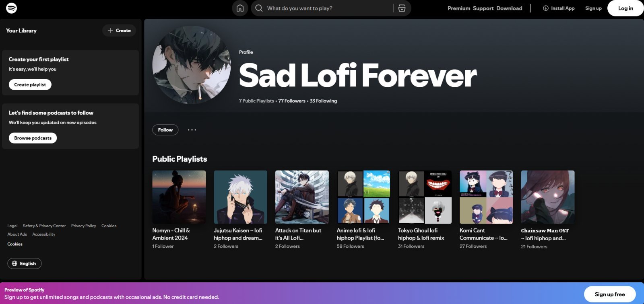
Task: Open the profile avatar picture
Action: pyautogui.click(x=192, y=65)
